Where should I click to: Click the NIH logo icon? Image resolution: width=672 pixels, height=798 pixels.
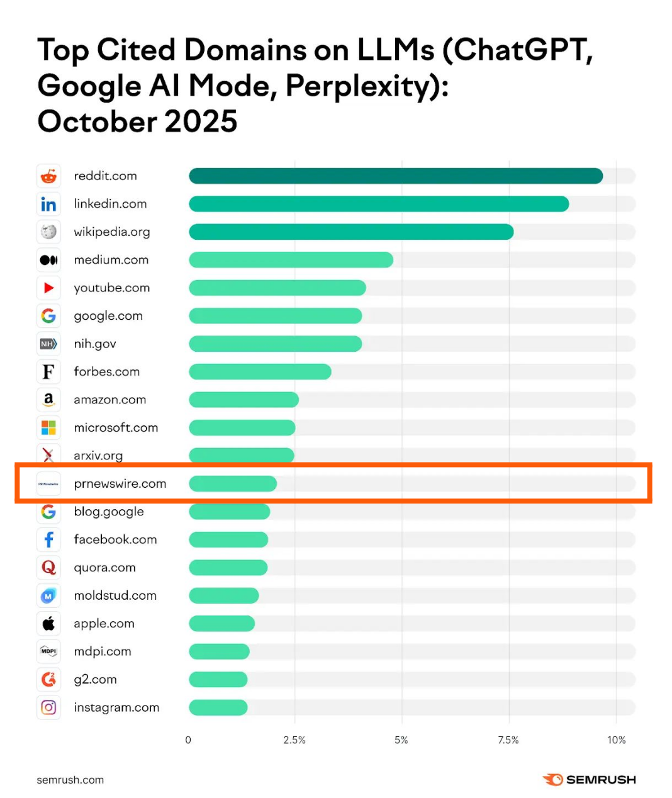point(48,344)
